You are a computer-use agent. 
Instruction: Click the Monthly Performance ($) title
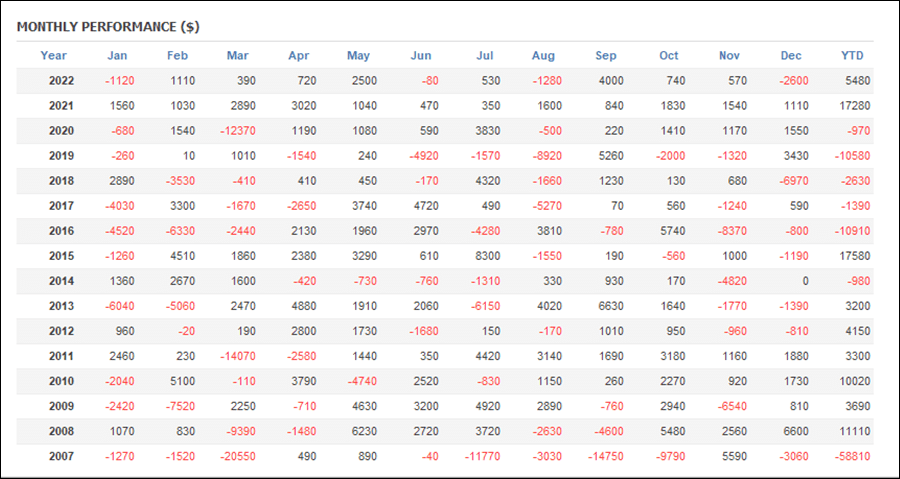[108, 27]
